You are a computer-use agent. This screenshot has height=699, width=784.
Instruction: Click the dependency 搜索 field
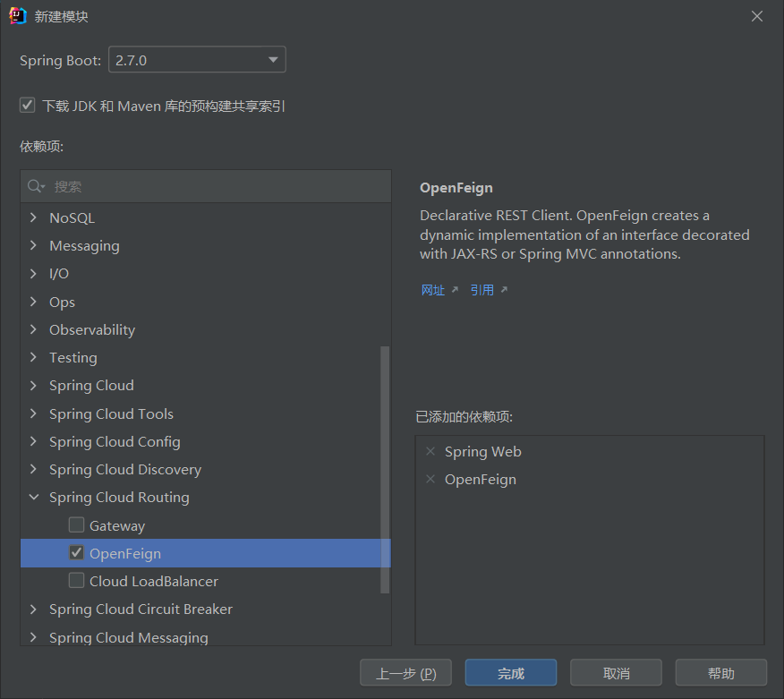[x=206, y=186]
